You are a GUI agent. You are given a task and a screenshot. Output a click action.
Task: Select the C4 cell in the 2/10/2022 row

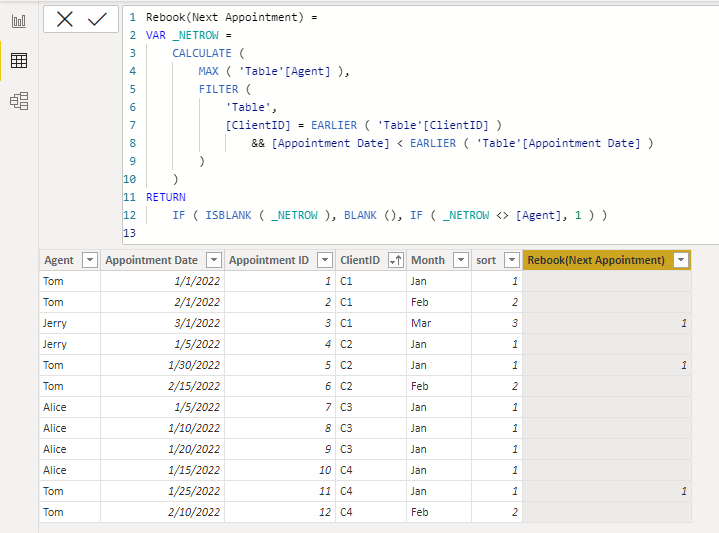[371, 512]
